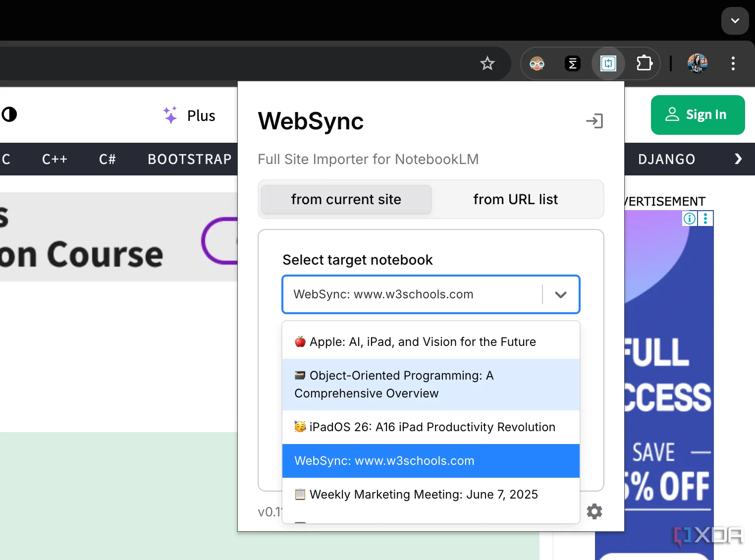This screenshot has width=755, height=560.
Task: Open the target notebook dropdown chevron
Action: 561,294
